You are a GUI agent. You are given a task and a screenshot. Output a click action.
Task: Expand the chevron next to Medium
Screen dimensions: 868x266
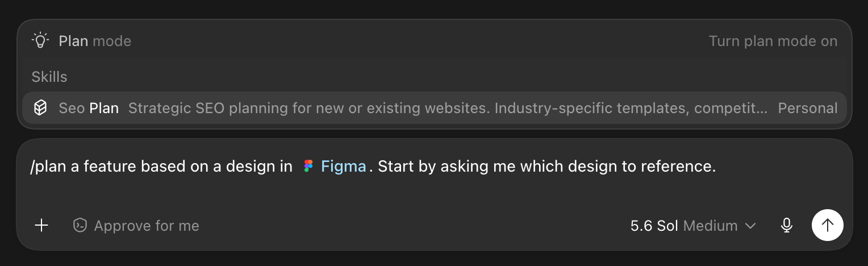(x=750, y=226)
